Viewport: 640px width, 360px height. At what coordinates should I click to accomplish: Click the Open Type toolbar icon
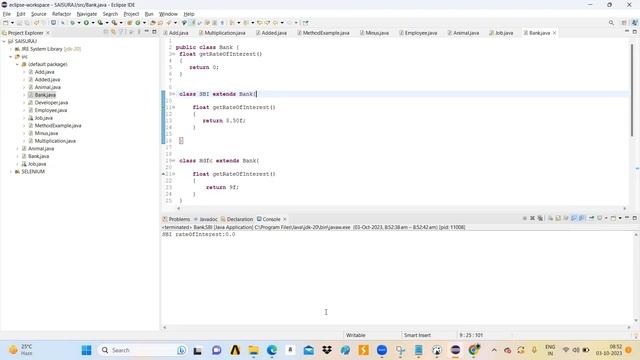[x=153, y=23]
